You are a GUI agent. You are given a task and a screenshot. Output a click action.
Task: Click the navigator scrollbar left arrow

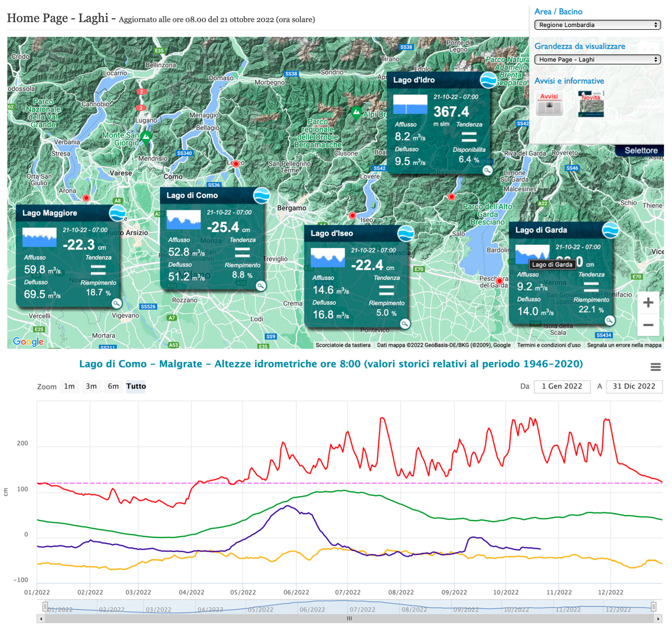(x=41, y=619)
